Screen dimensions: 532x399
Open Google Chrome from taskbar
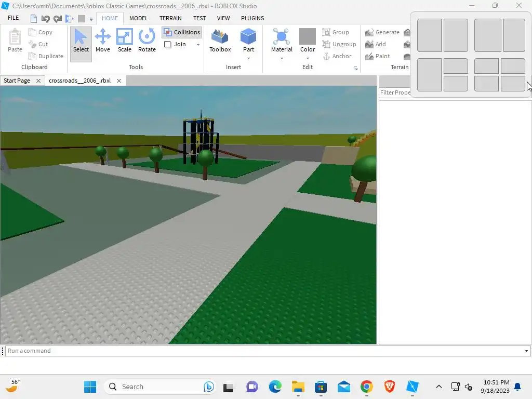click(x=366, y=387)
